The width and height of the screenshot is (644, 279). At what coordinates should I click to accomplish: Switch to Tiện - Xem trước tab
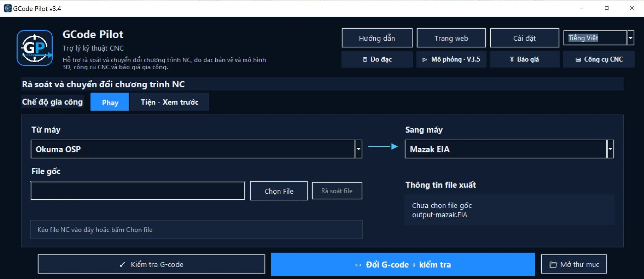(169, 102)
